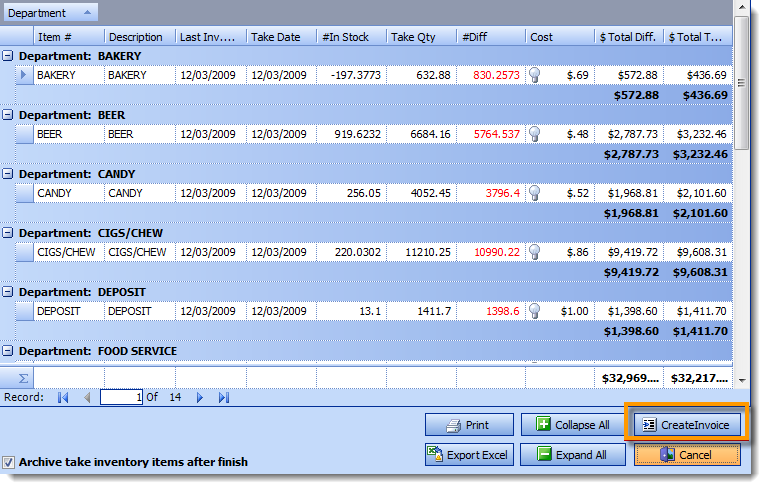Click the lightbulb icon in BEER row
The width and height of the screenshot is (766, 489).
click(x=535, y=134)
